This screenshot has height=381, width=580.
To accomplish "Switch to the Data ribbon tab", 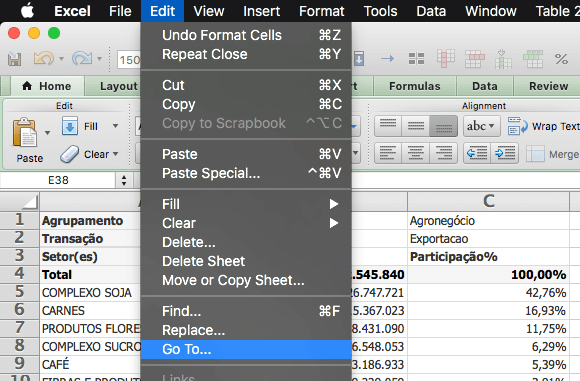I will (x=485, y=86).
